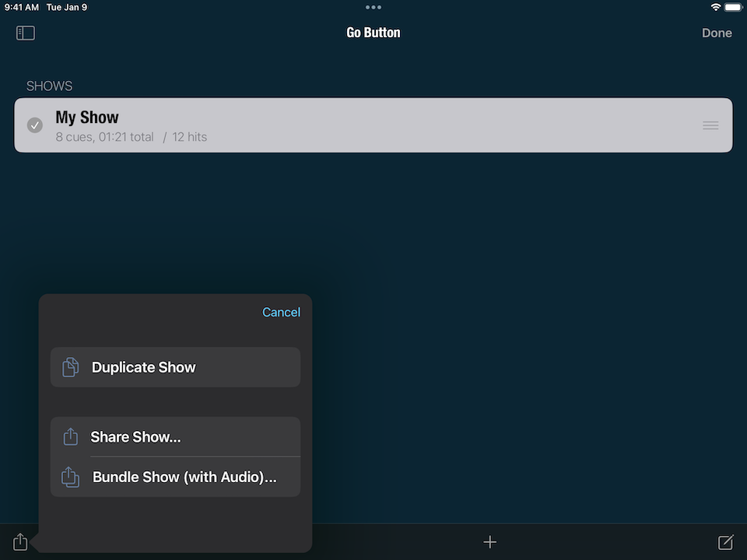Pick Bundle Show (with Audio)...

pyautogui.click(x=184, y=477)
